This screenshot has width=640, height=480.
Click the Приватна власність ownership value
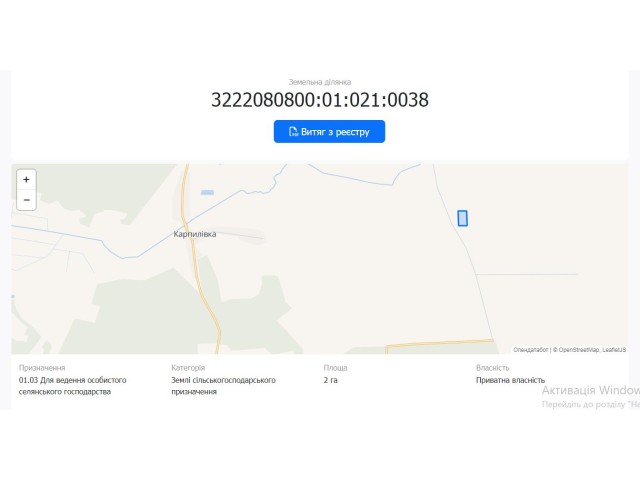coord(510,380)
